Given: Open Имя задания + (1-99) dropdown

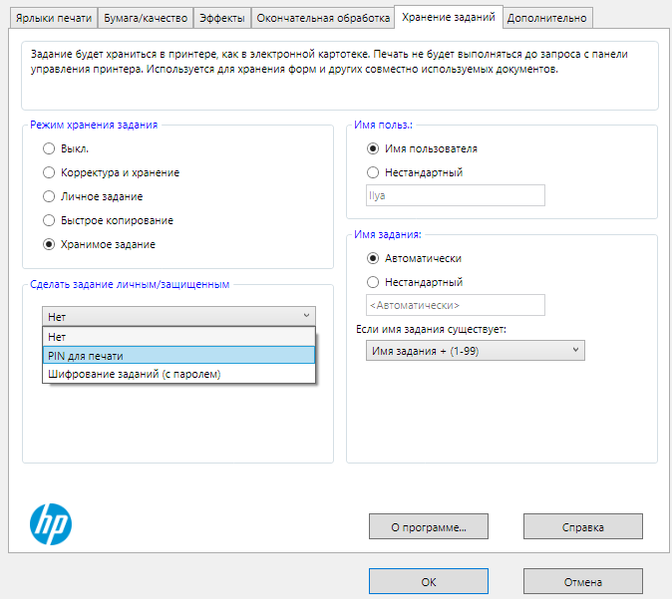Looking at the screenshot, I should (x=475, y=350).
